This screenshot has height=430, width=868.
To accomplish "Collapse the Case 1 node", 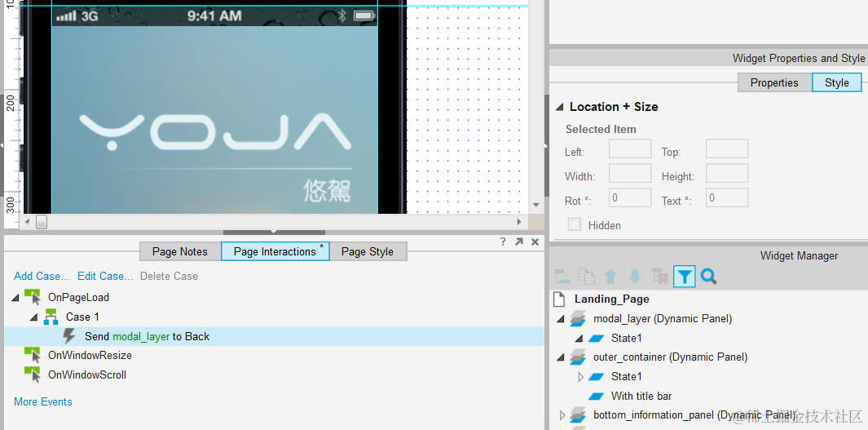I will pos(33,317).
